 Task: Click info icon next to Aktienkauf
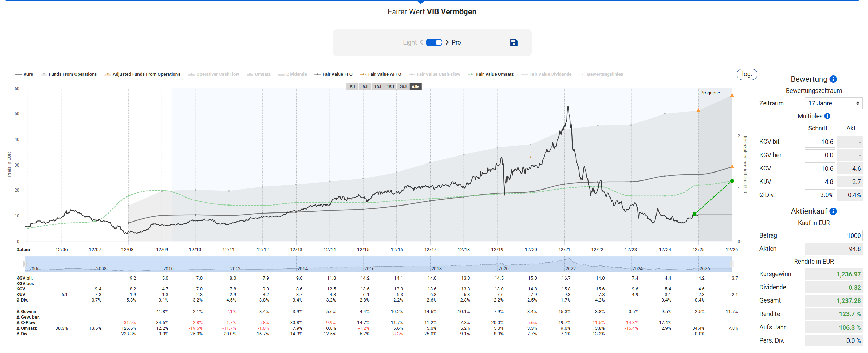pyautogui.click(x=833, y=211)
